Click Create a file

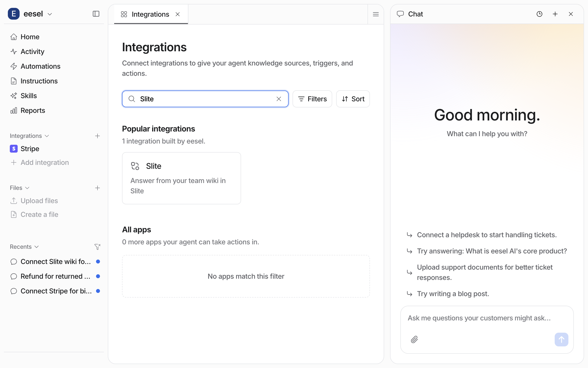coord(54,214)
